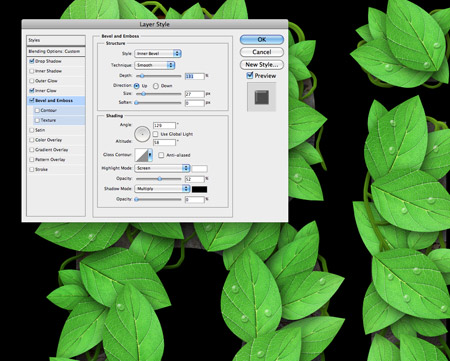Screen dimensions: 450x361
Task: Open the Style dropdown showing Inner Bevel
Action: pyautogui.click(x=158, y=53)
